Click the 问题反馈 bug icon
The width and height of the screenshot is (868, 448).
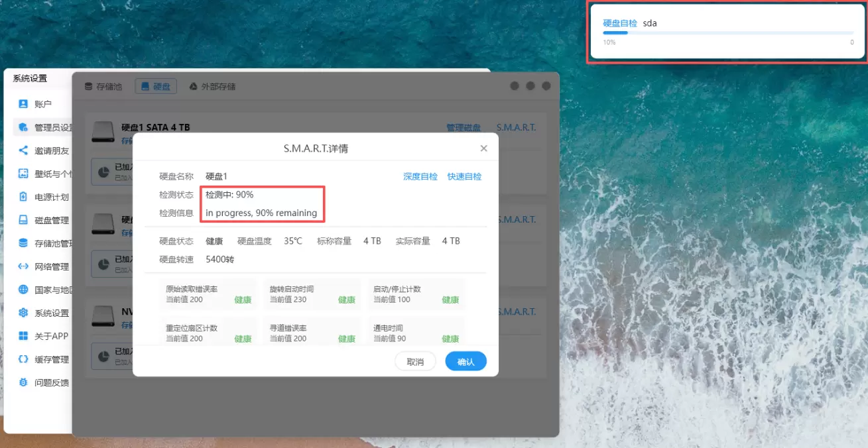click(23, 382)
